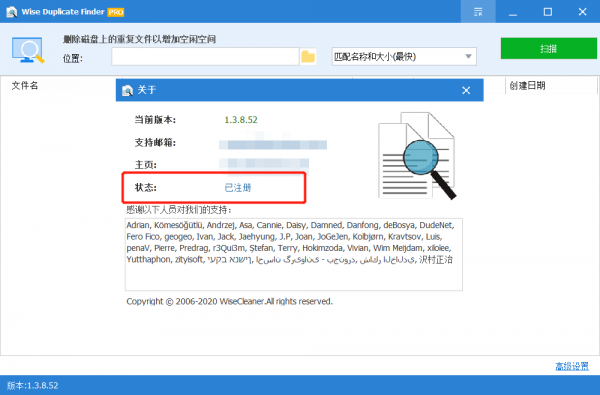Click the blurred support email link
This screenshot has height=395, width=600.
click(273, 144)
